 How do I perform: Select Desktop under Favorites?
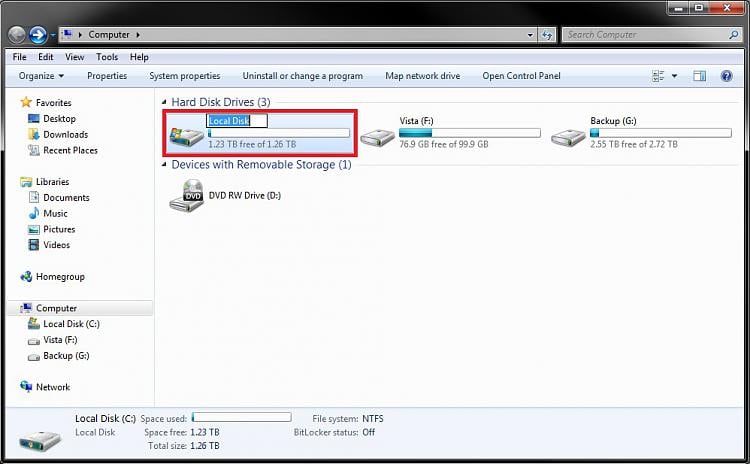click(x=59, y=119)
